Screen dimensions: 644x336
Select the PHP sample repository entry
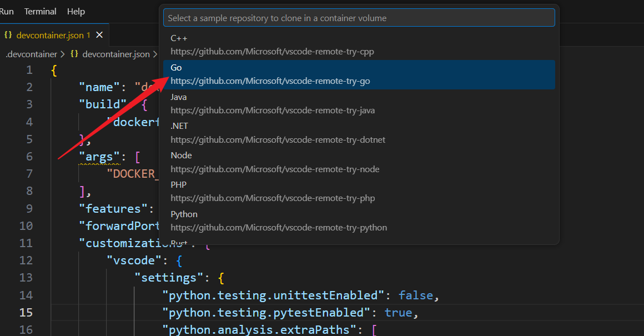359,192
